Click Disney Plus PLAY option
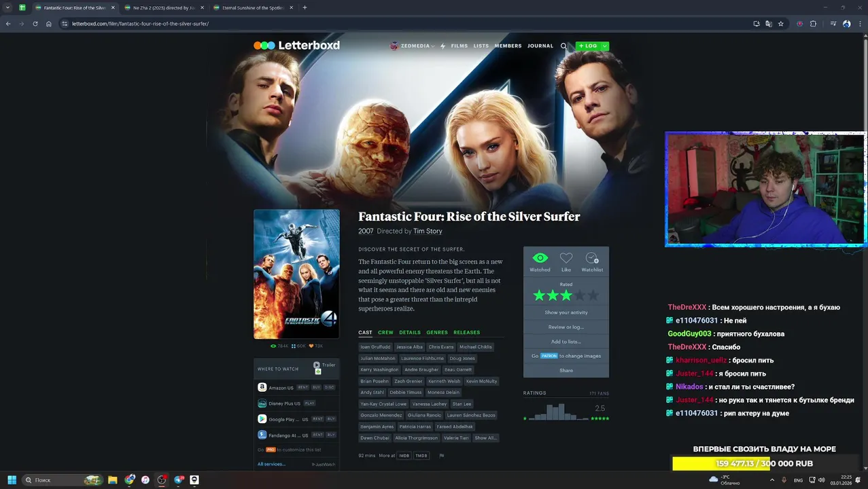Viewport: 868px width, 489px height. click(x=309, y=403)
